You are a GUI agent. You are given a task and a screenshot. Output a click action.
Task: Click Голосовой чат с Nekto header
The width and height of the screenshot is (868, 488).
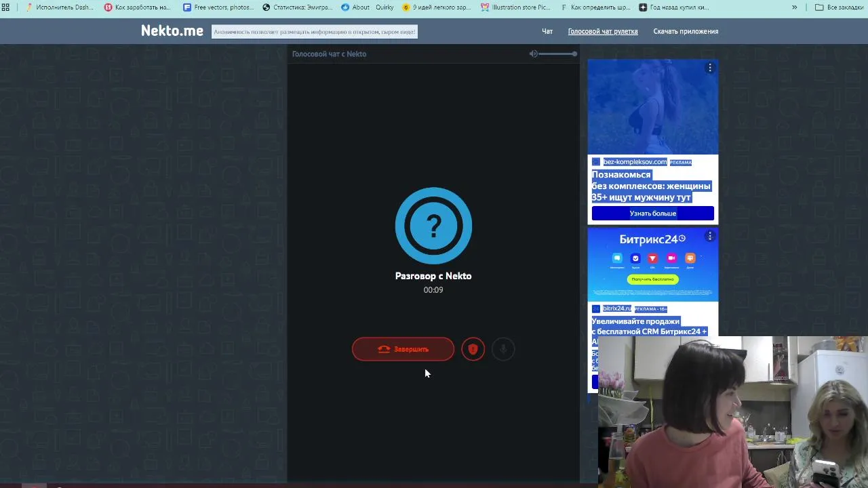click(x=329, y=54)
